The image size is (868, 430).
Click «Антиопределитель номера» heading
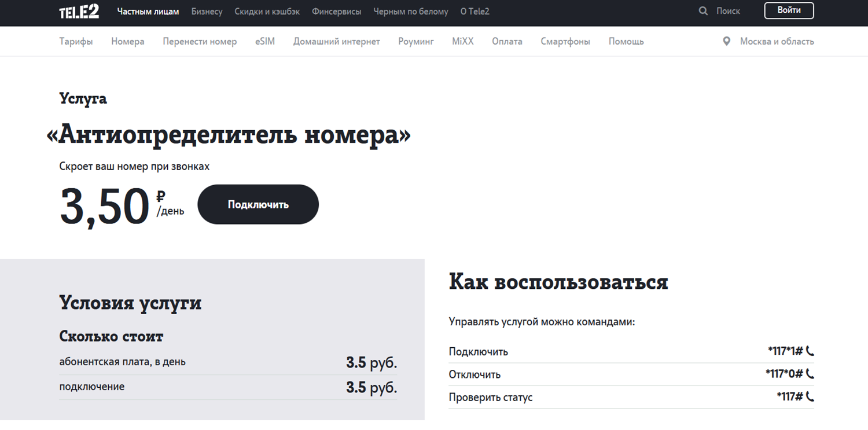click(x=229, y=134)
